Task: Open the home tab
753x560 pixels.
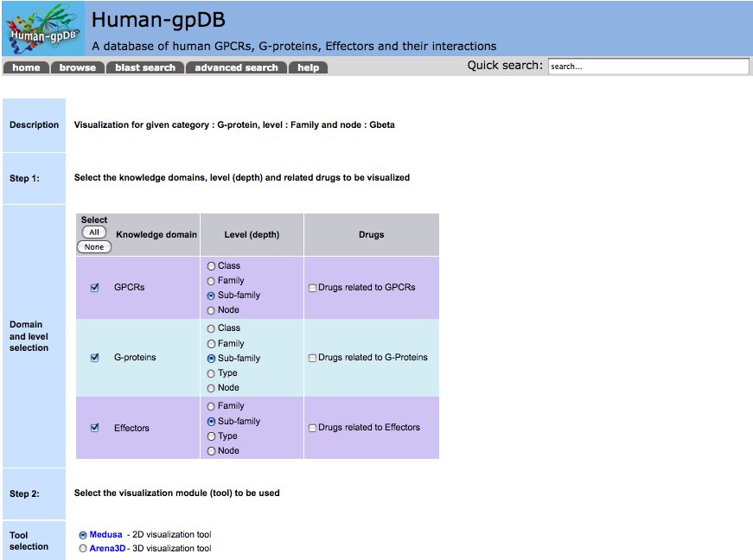Action: coord(26,67)
